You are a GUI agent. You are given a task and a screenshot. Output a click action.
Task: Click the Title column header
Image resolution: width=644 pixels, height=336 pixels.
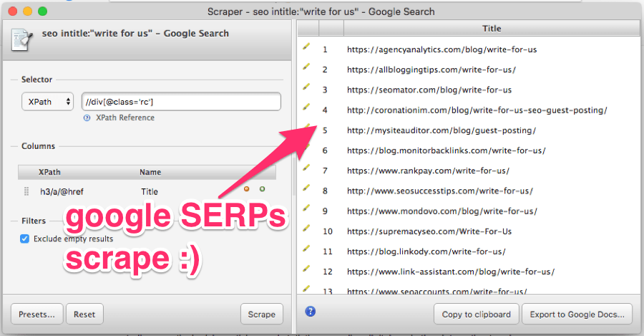click(492, 29)
